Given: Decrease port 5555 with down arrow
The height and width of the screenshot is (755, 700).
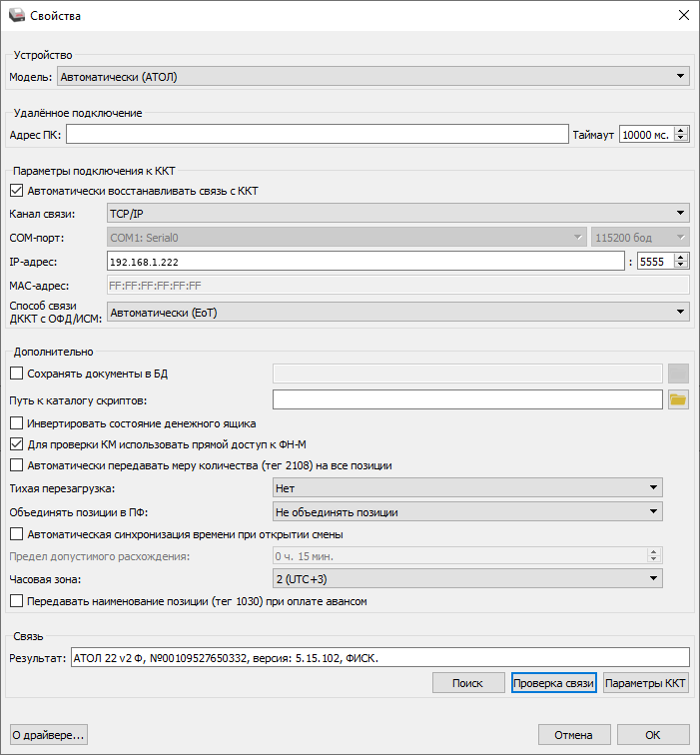Looking at the screenshot, I should click(x=681, y=266).
